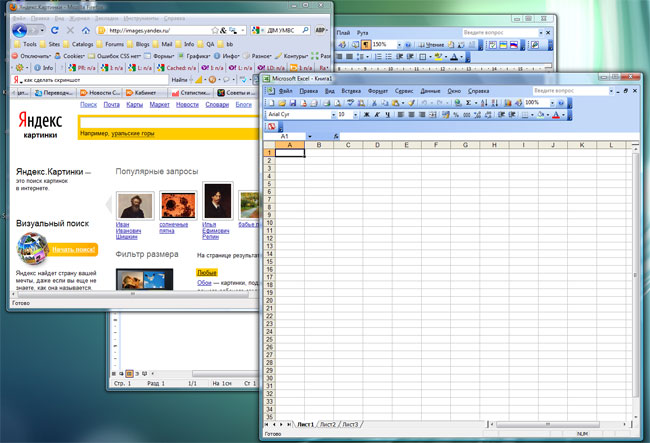Viewport: 650px width, 443px height.
Task: Open the font color dropdown arrow in Excel
Action: (563, 115)
